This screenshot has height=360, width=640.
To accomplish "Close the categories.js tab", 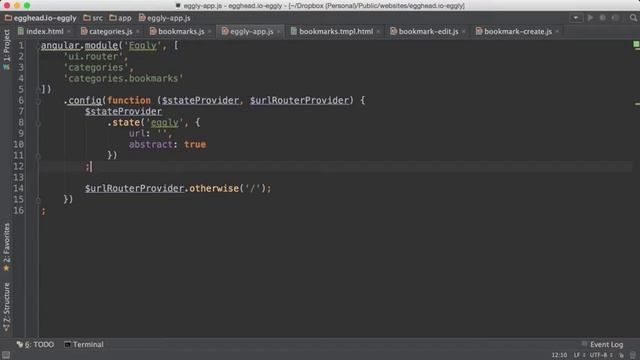I will [138, 31].
